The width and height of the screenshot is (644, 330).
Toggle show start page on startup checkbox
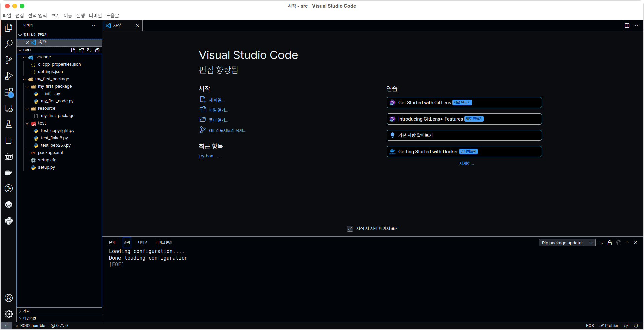[350, 229]
